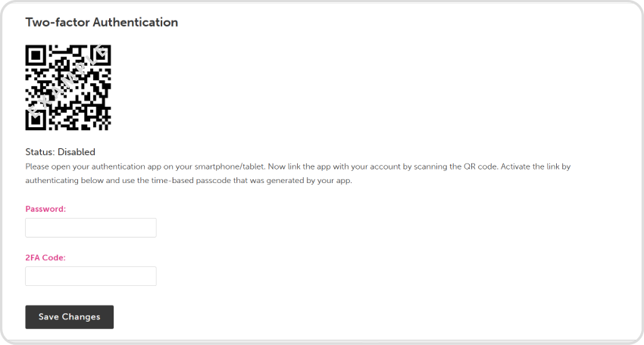Click the Password input field
Viewport: 644px width, 345px height.
pyautogui.click(x=91, y=228)
